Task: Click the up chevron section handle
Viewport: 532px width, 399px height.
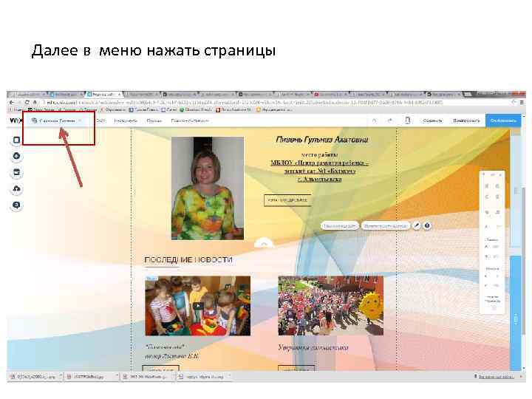Action: pos(264,243)
